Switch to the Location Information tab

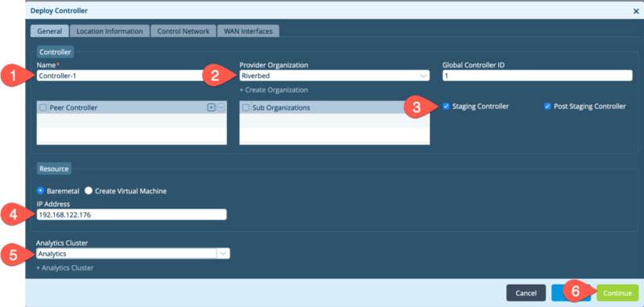click(109, 31)
